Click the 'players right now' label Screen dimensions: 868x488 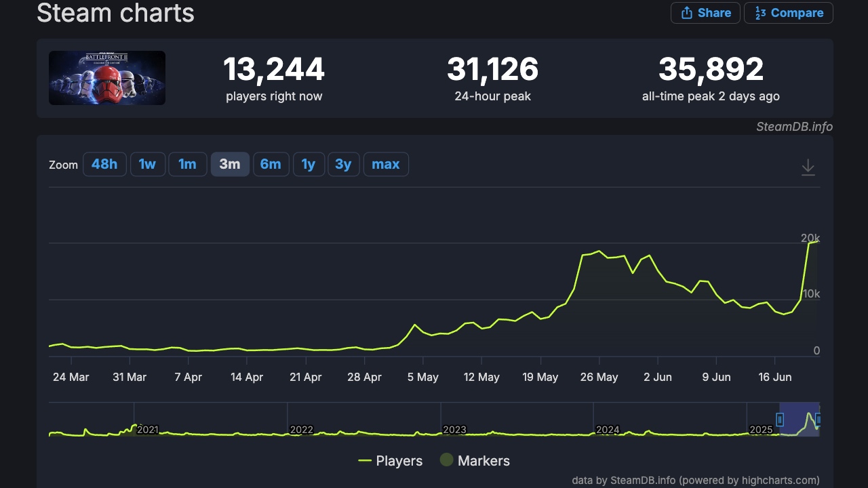(274, 96)
